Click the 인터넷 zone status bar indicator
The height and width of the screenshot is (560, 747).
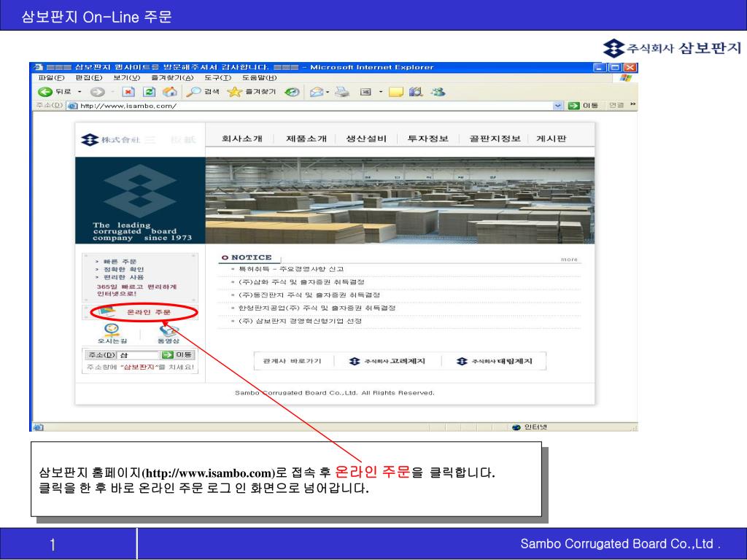tap(530, 427)
